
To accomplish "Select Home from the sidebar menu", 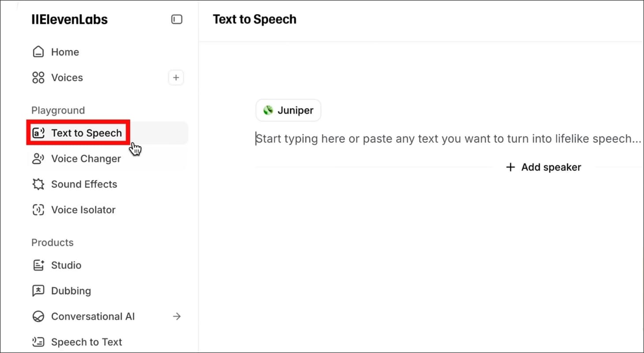I will click(65, 52).
